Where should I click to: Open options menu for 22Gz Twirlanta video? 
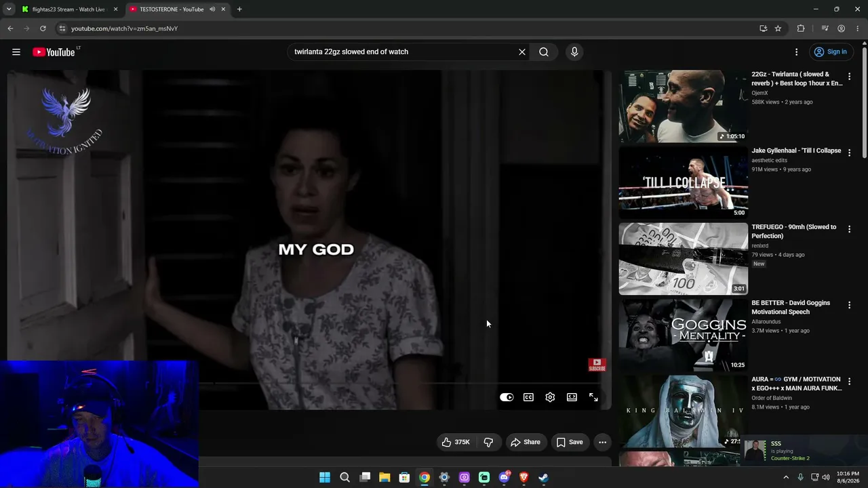[849, 77]
